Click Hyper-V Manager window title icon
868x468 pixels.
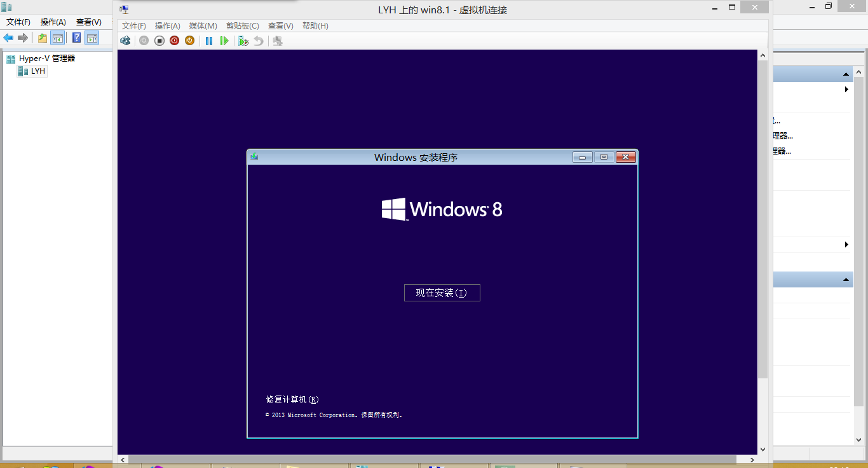click(x=6, y=7)
